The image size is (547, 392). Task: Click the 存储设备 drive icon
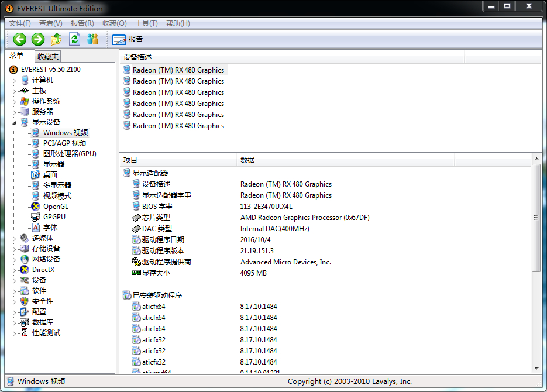click(x=25, y=248)
